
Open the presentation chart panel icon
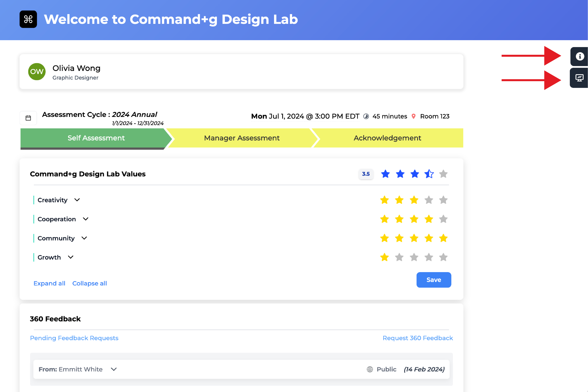pyautogui.click(x=579, y=78)
